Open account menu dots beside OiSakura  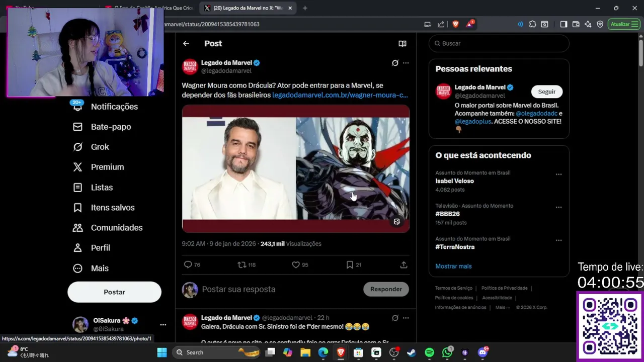pyautogui.click(x=163, y=325)
